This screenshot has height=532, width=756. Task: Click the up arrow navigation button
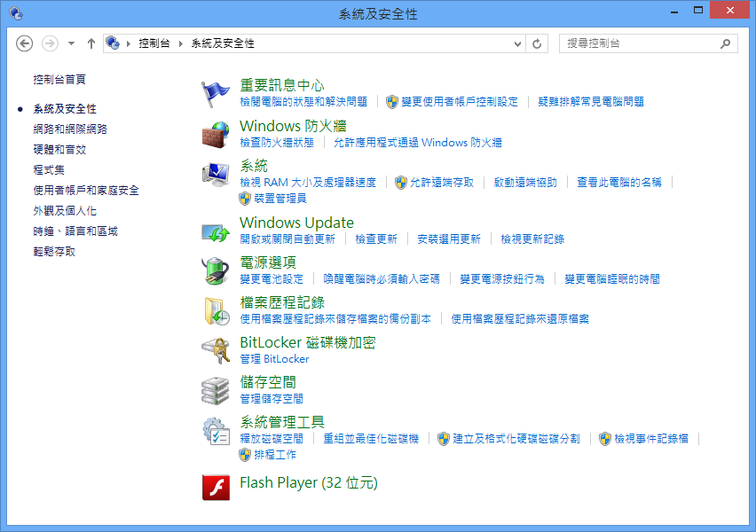point(91,43)
